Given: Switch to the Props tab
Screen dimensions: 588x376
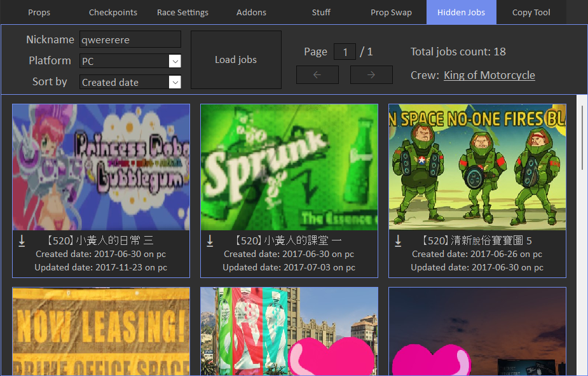Looking at the screenshot, I should pos(39,12).
